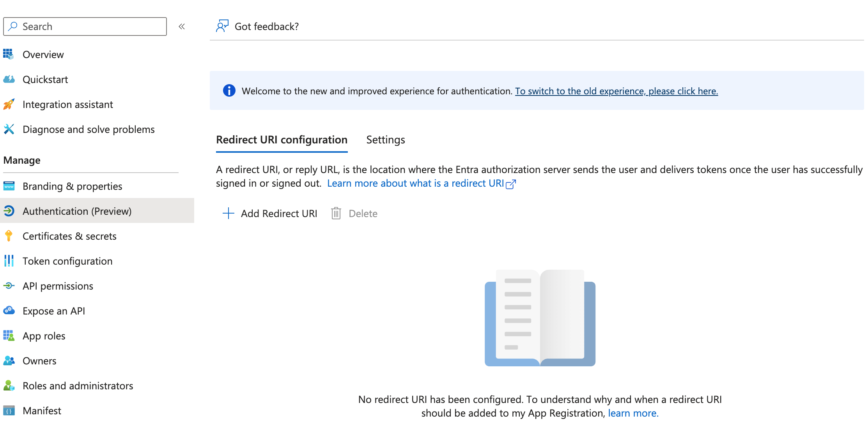This screenshot has width=868, height=424.
Task: Click the Delete button label
Action: coord(363,214)
